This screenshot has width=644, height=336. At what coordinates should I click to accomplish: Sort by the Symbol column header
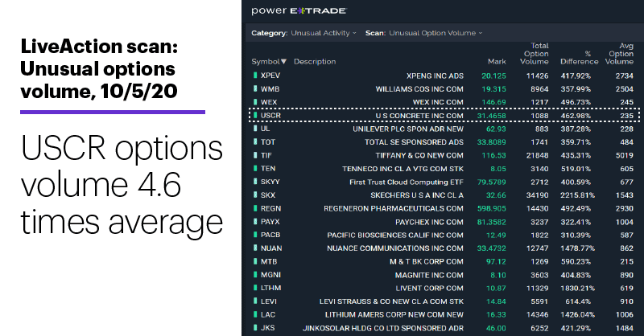coord(269,62)
